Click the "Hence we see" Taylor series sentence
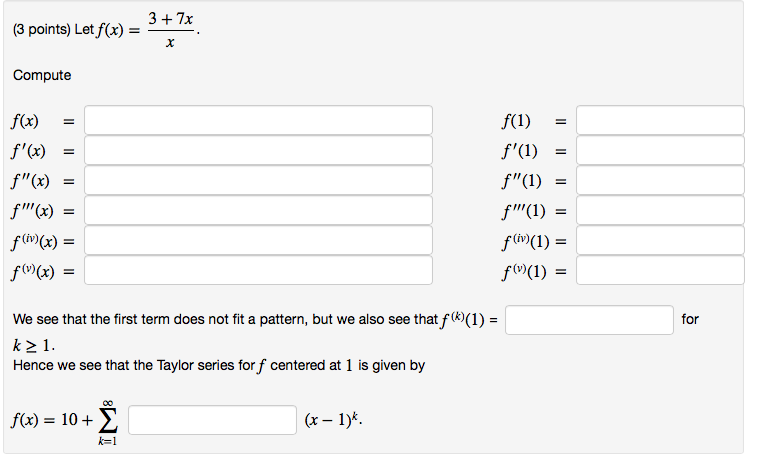This screenshot has height=463, width=759. coord(219,366)
